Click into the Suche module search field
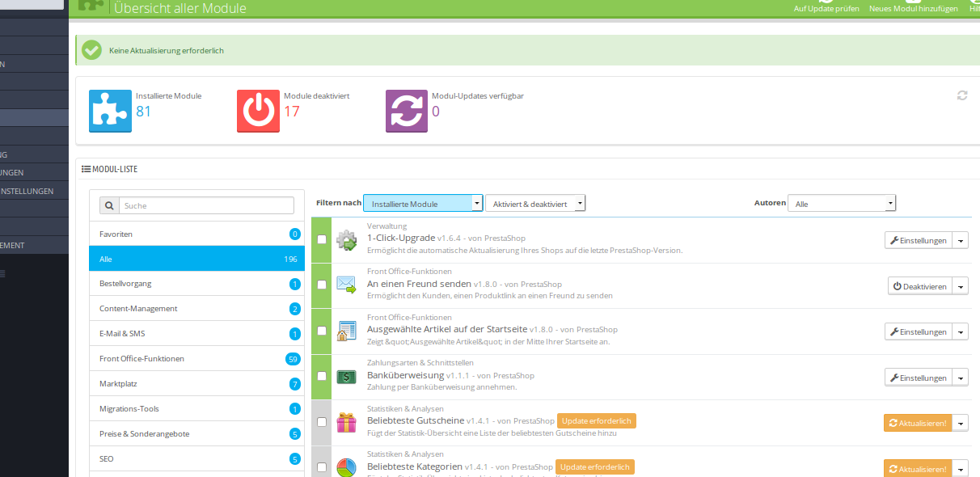The width and height of the screenshot is (980, 477). pyautogui.click(x=207, y=205)
